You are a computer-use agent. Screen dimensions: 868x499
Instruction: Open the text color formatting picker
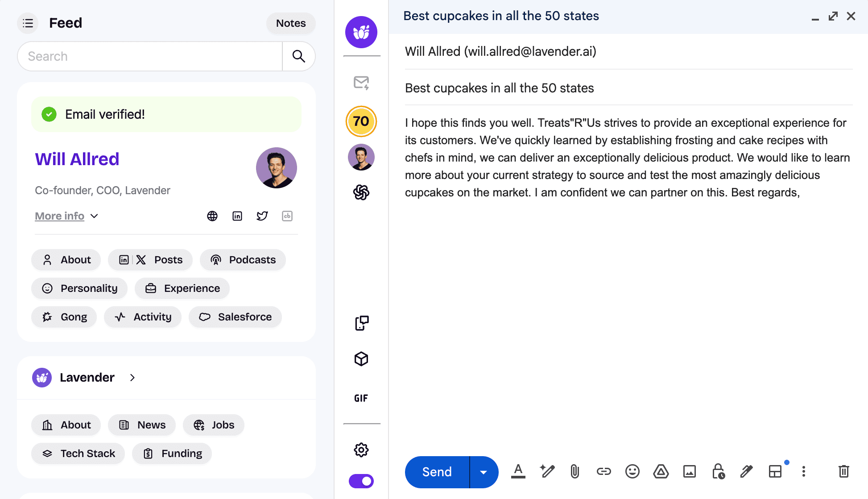[518, 471]
